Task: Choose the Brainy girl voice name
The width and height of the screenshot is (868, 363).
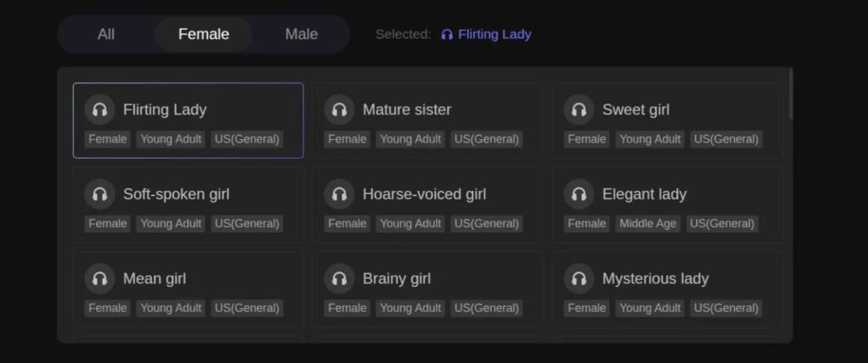Action: 397,278
